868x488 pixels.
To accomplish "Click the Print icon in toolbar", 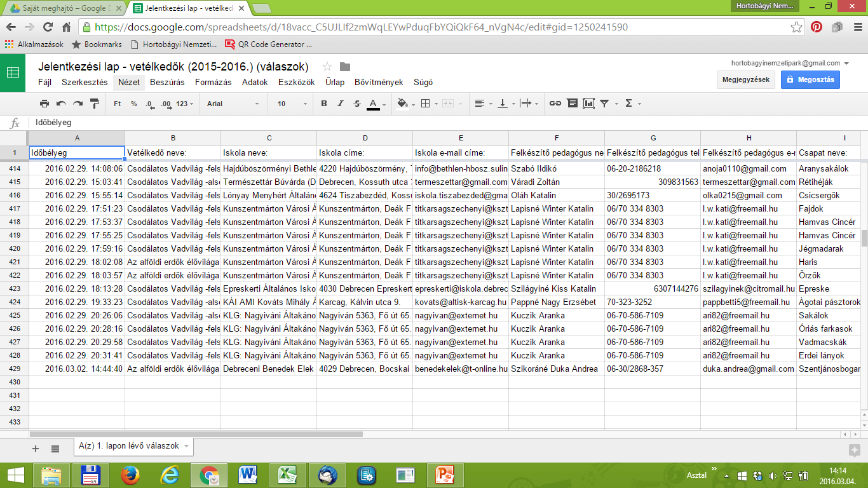I will pyautogui.click(x=44, y=104).
